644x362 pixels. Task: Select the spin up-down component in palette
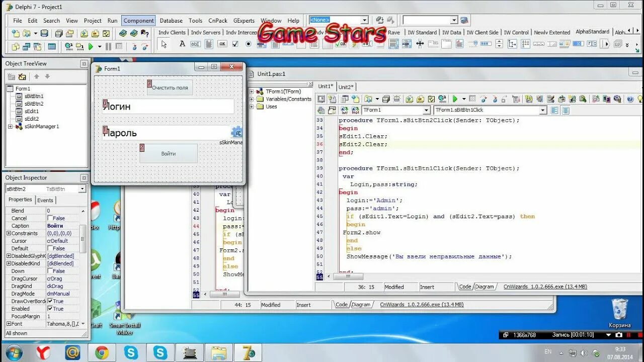tap(500, 44)
